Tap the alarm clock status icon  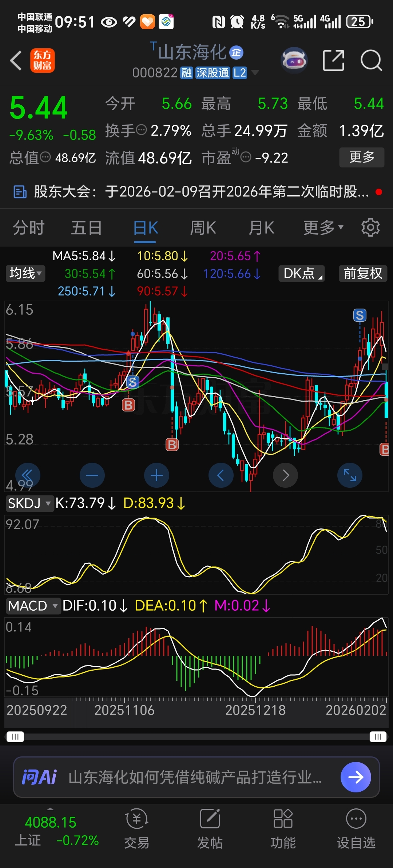(x=237, y=22)
